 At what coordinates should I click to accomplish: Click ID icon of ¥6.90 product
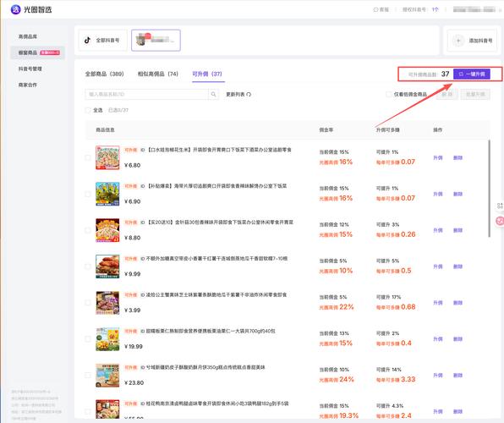[143, 186]
